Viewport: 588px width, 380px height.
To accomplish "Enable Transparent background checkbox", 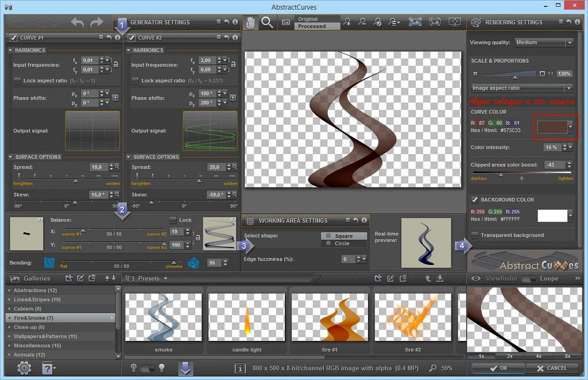I will (x=475, y=235).
